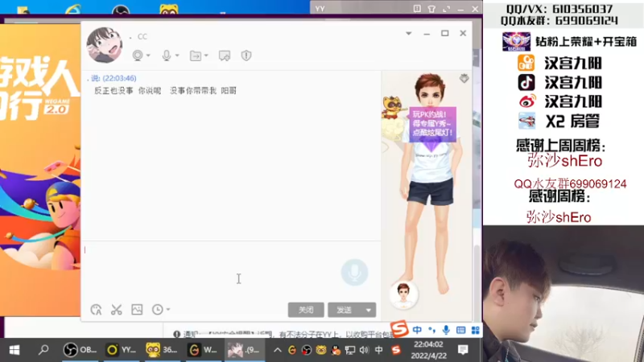Click the font style icon in chat toolbar
The image size is (644, 362).
[x=96, y=310]
